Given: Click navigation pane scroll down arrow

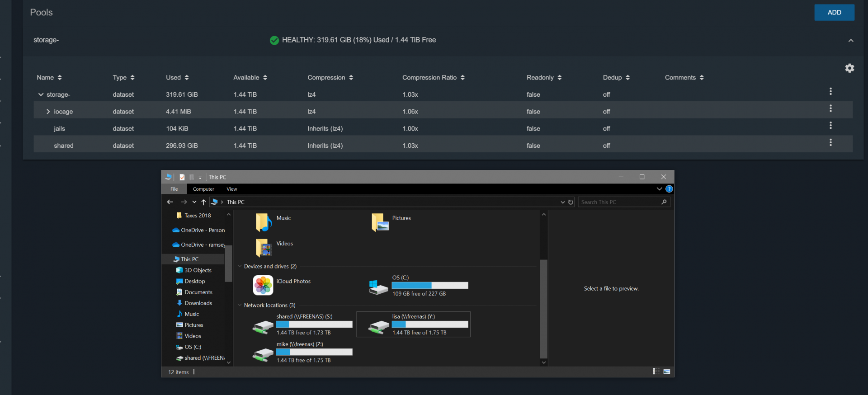Looking at the screenshot, I should (x=229, y=362).
